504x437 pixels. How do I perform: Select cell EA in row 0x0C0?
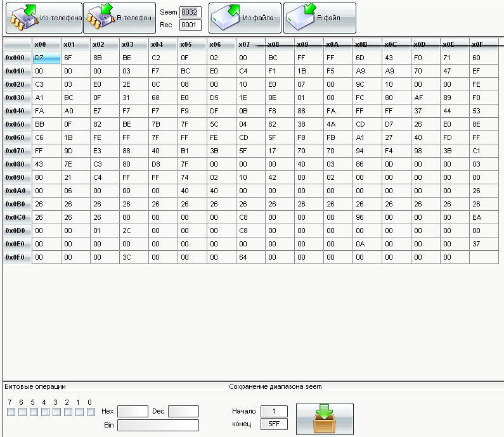click(x=484, y=218)
